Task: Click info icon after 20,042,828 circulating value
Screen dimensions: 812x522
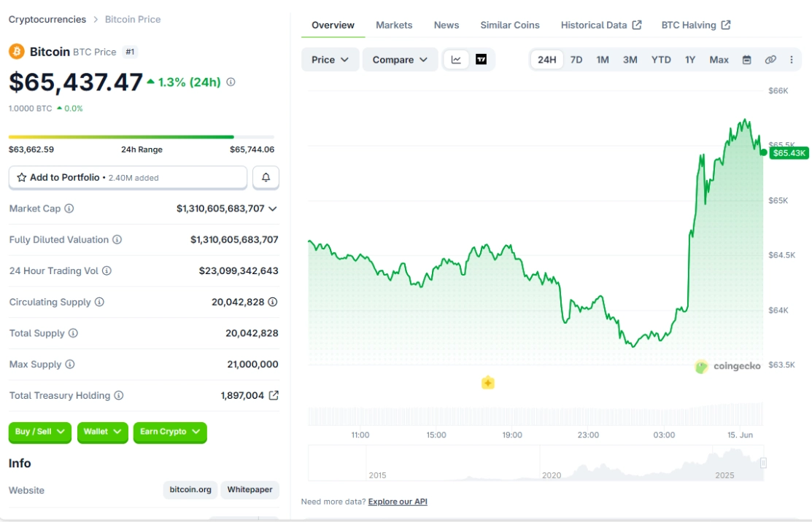Action: pyautogui.click(x=272, y=302)
